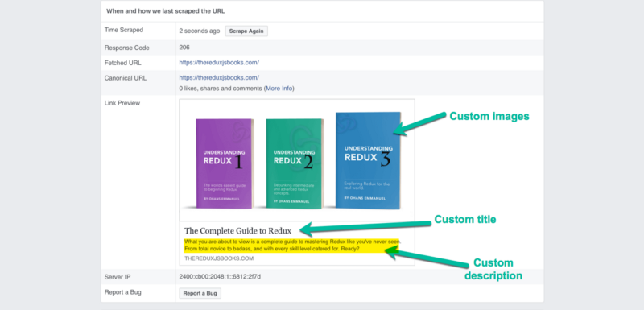Select the response code value 206
This screenshot has width=644, height=310.
click(184, 48)
